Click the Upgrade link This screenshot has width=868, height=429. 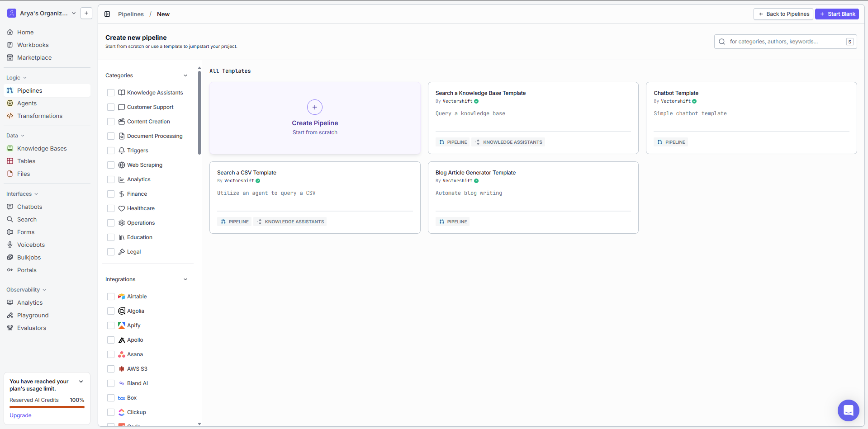click(x=20, y=415)
